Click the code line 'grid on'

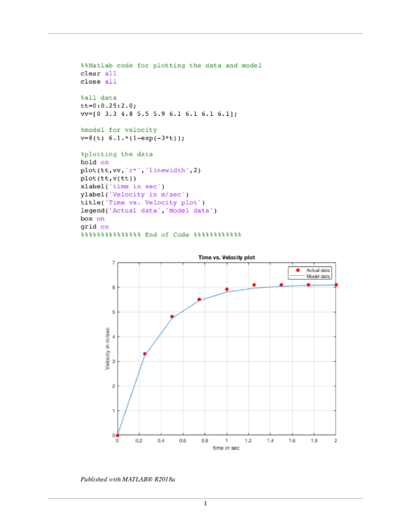95,227
